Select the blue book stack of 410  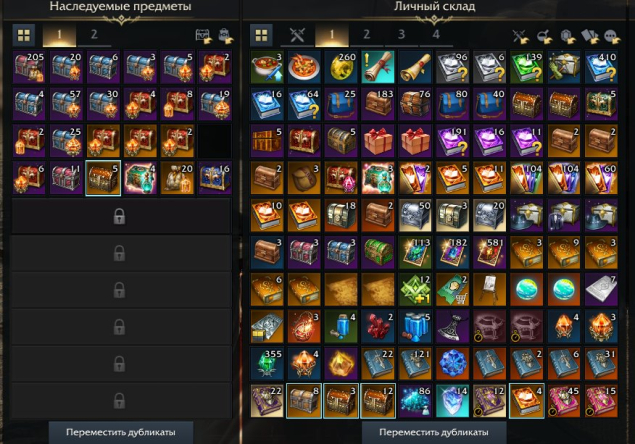point(601,67)
